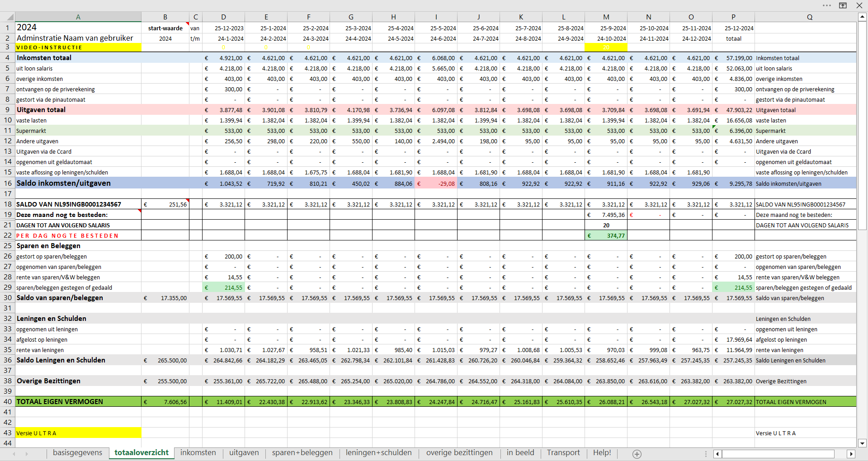Select the green TOTAAL EIGEN VERMOGEN cell
868x461 pixels.
78,402
